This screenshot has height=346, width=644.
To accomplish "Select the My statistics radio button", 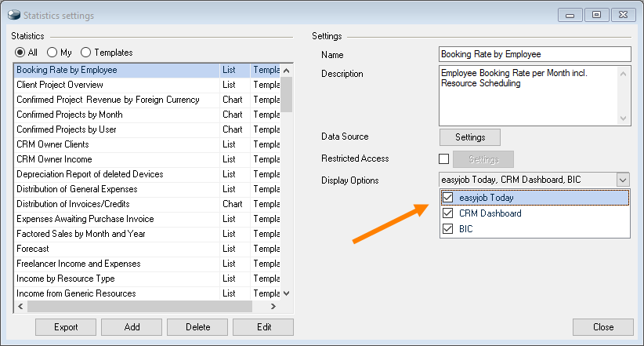I will (52, 53).
